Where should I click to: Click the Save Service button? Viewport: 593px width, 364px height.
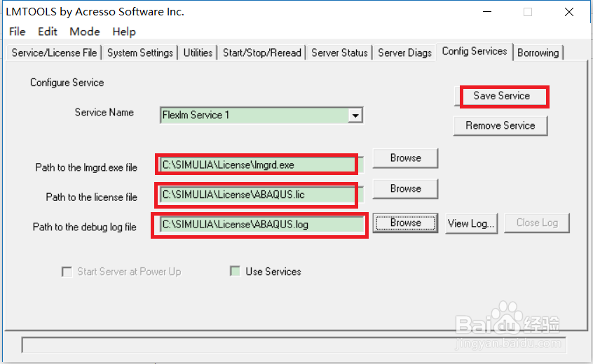[x=501, y=96]
